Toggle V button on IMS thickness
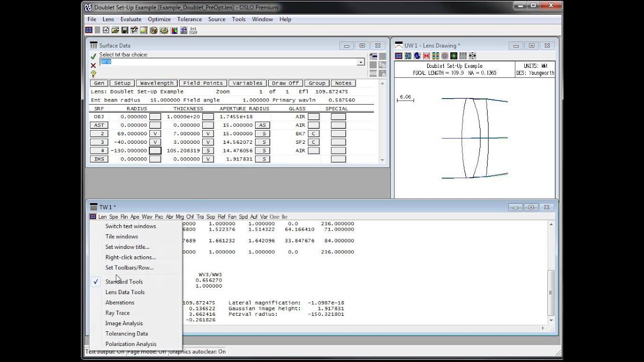The width and height of the screenshot is (644, 362). click(208, 159)
